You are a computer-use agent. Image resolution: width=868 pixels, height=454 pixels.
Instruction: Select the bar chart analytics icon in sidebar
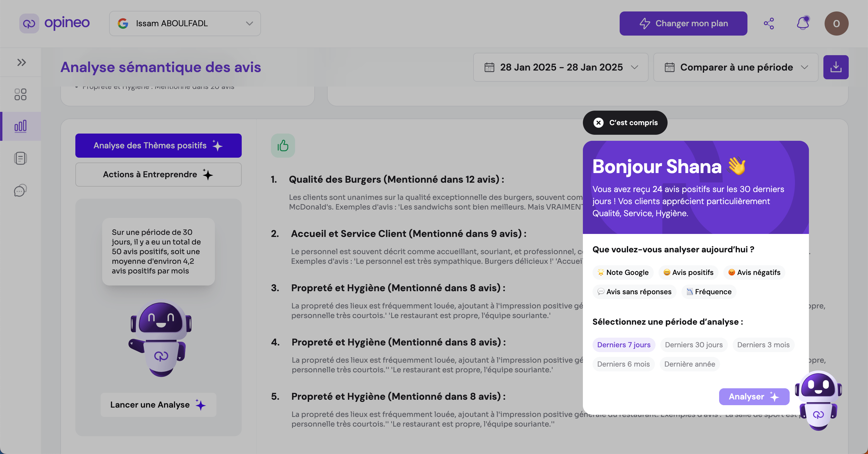pos(20,126)
